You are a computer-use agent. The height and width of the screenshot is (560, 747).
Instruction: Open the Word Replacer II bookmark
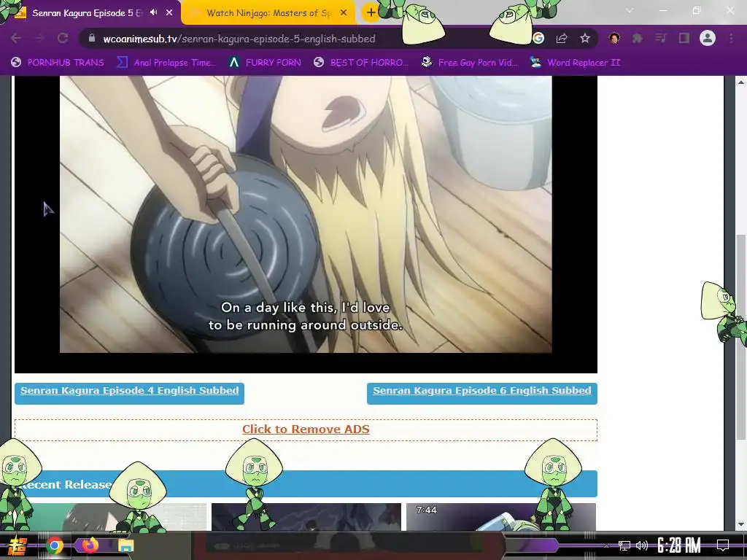[575, 63]
